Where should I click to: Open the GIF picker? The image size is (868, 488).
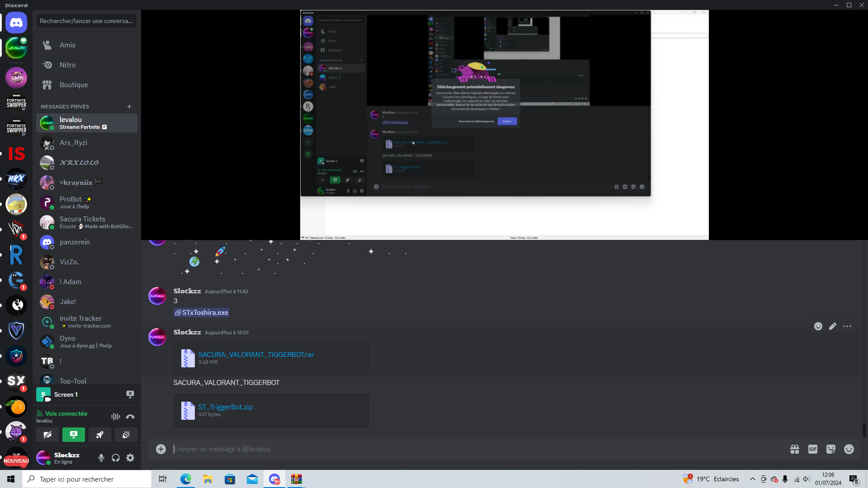813,449
